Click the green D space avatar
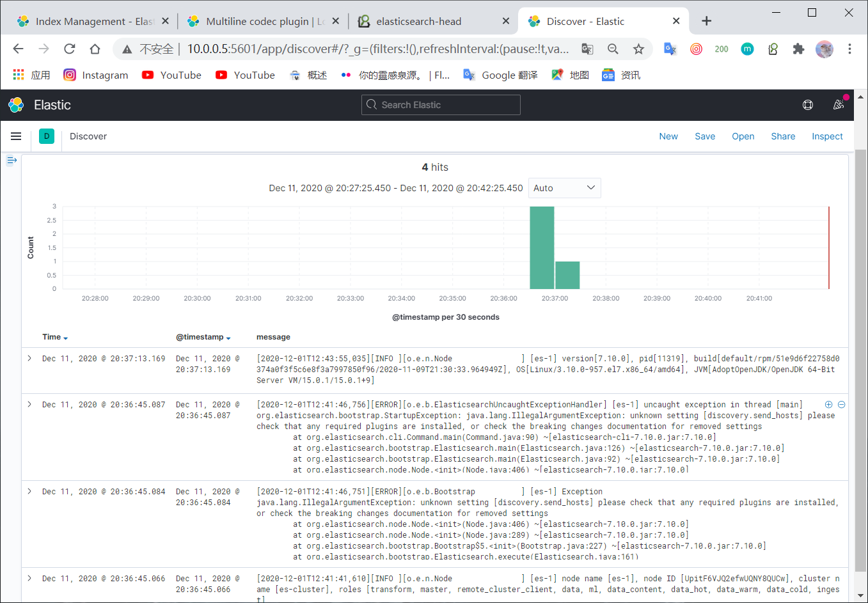This screenshot has width=868, height=603. click(x=47, y=136)
